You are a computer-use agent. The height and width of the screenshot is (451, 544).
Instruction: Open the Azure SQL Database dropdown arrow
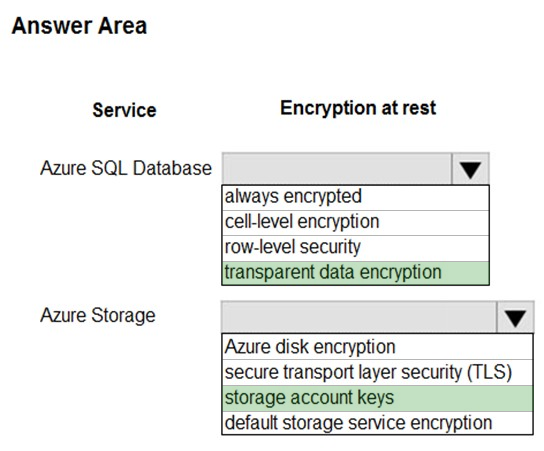click(x=470, y=169)
